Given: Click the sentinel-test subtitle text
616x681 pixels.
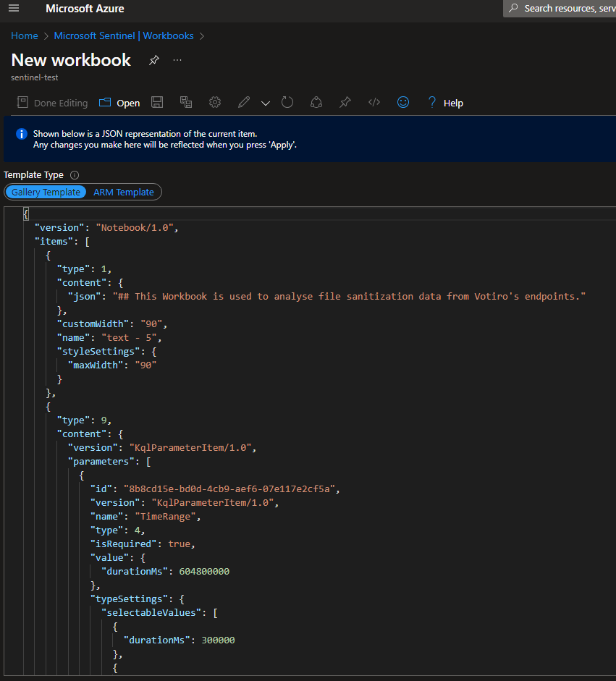Looking at the screenshot, I should coord(34,77).
